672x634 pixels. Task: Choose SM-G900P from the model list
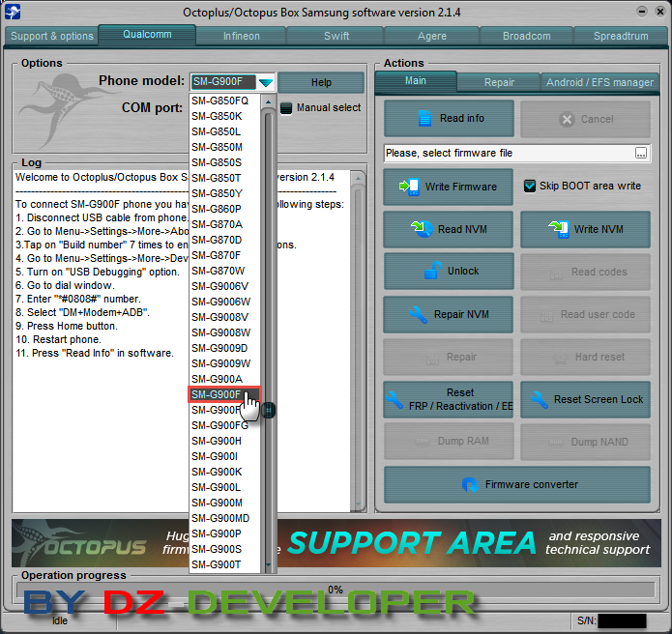pyautogui.click(x=224, y=533)
